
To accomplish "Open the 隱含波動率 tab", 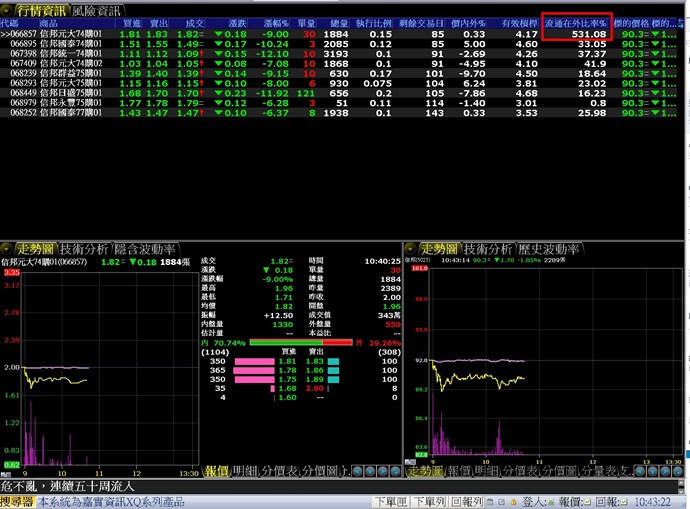I will coord(146,248).
